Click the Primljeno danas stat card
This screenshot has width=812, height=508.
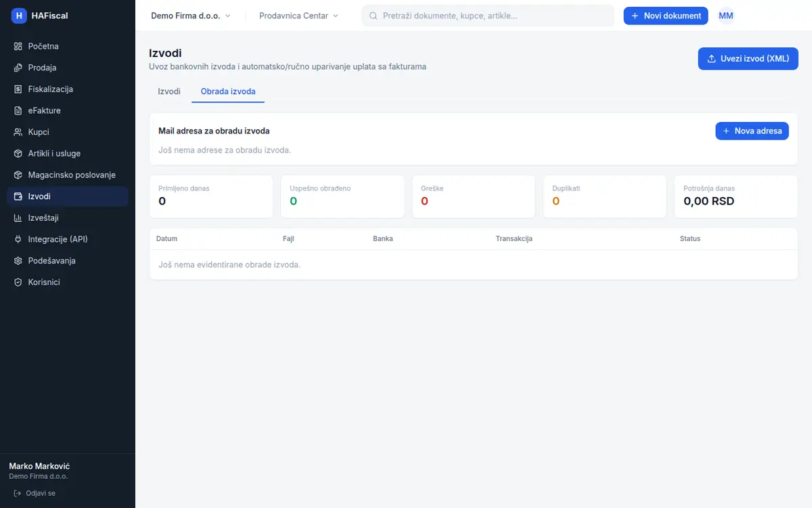211,196
